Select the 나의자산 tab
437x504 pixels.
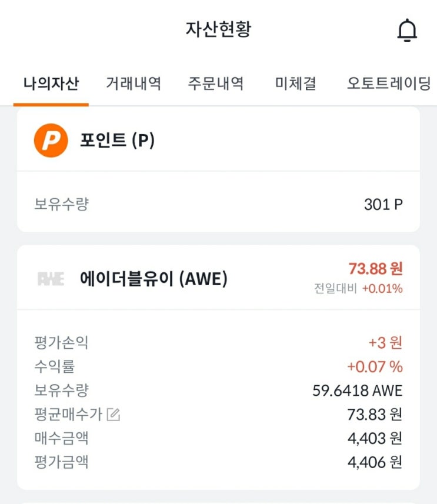coord(51,84)
